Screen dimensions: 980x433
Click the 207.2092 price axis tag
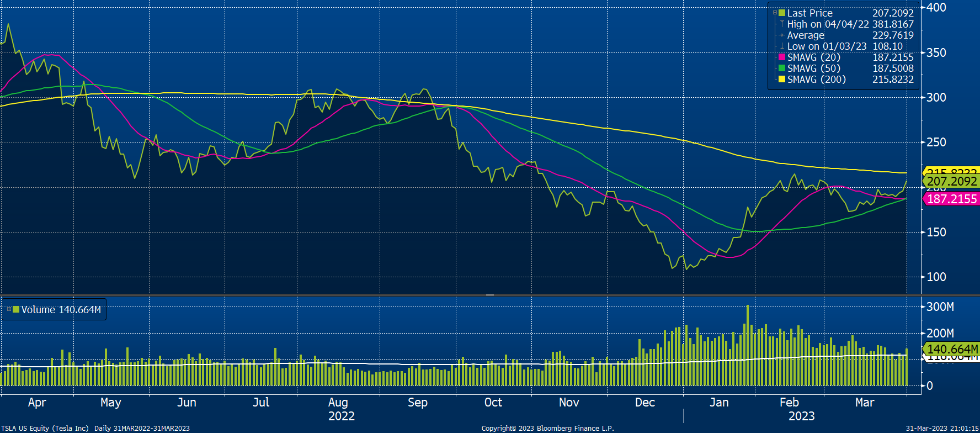click(x=951, y=181)
